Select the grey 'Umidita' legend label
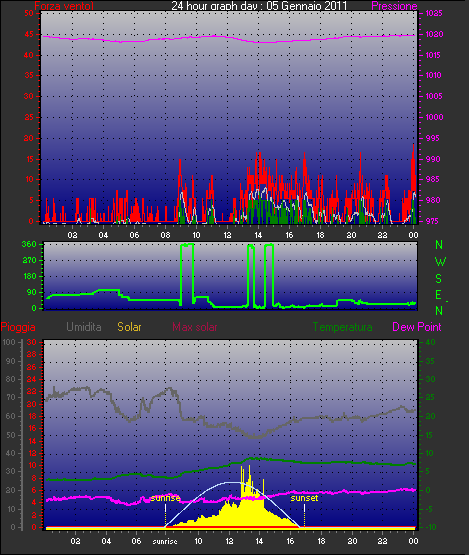The image size is (469, 555). (x=84, y=327)
